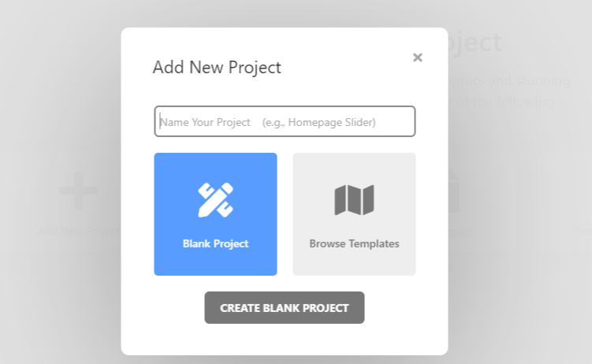Click the CREATE BLANK PROJECT button
Screen dimensions: 592x364
point(285,308)
